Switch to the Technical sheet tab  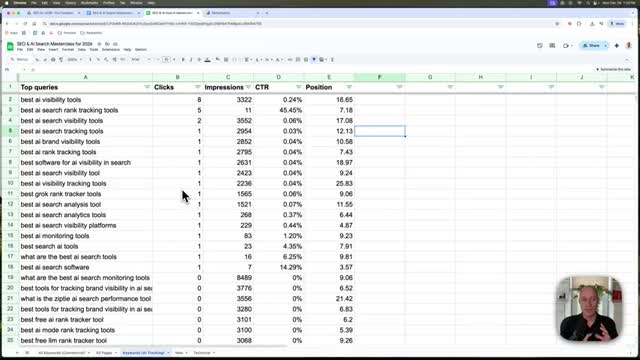[202, 353]
